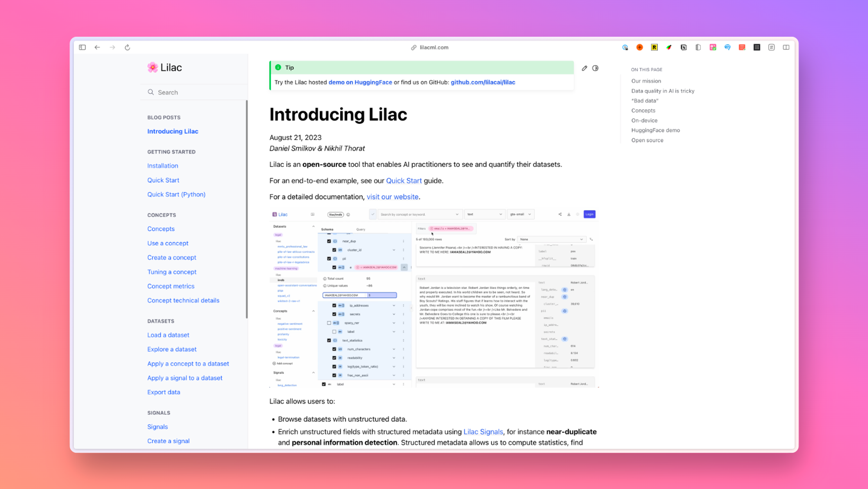The image size is (868, 489).
Task: Follow demo on HuggingFace link
Action: (360, 83)
